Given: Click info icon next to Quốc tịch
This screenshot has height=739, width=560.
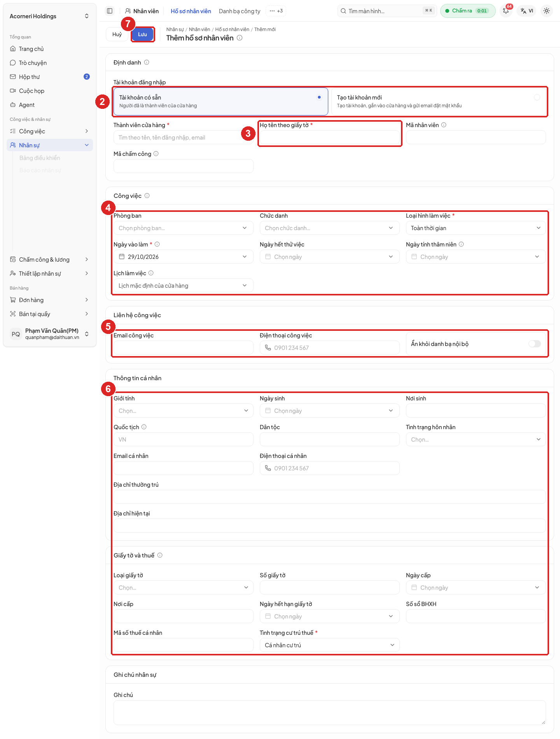Looking at the screenshot, I should click(x=144, y=427).
